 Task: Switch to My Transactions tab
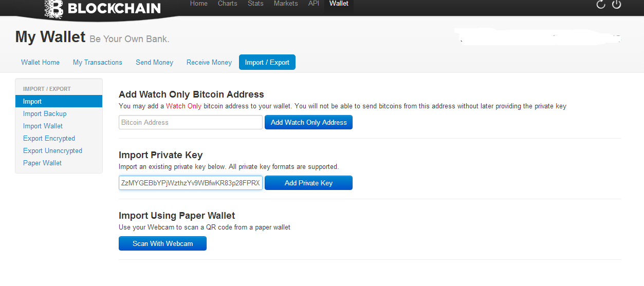tap(98, 62)
